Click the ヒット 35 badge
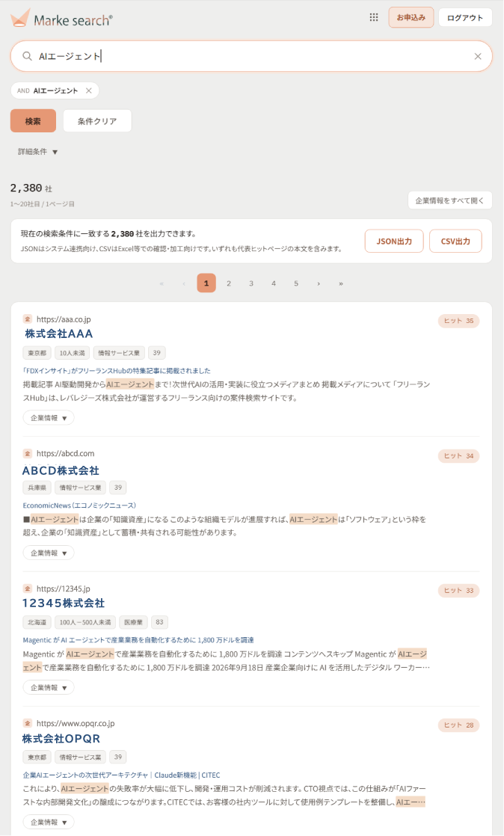 click(458, 321)
